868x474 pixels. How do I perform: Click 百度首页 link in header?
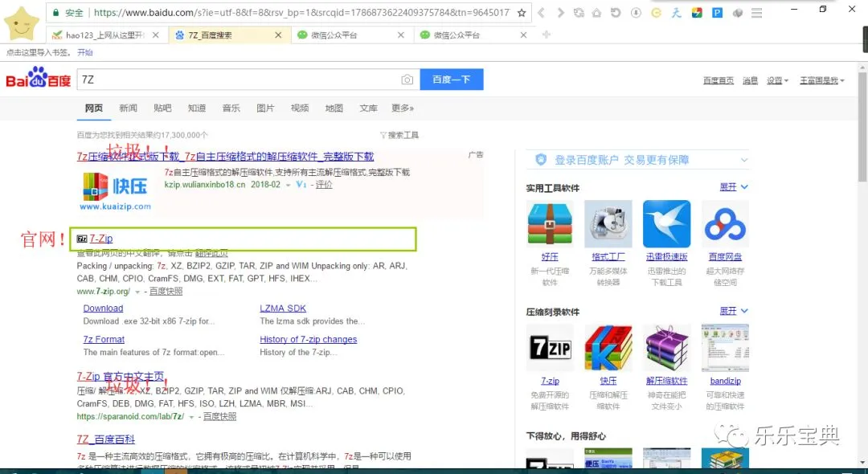tap(719, 80)
